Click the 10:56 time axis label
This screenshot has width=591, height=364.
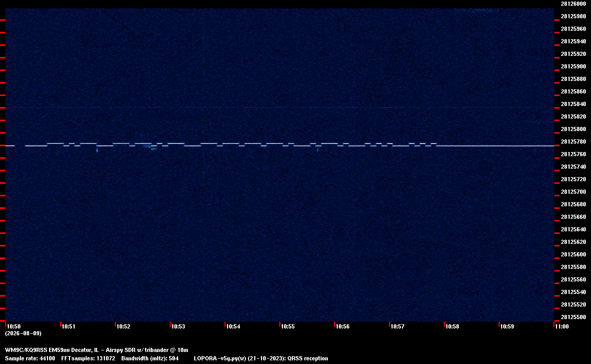pos(342,326)
